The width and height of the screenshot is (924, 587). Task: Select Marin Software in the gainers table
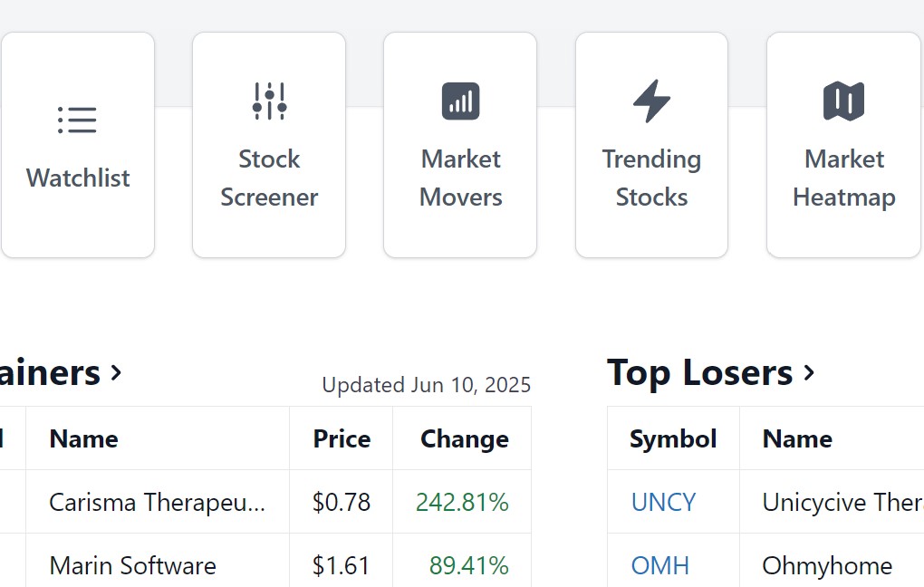[131, 565]
